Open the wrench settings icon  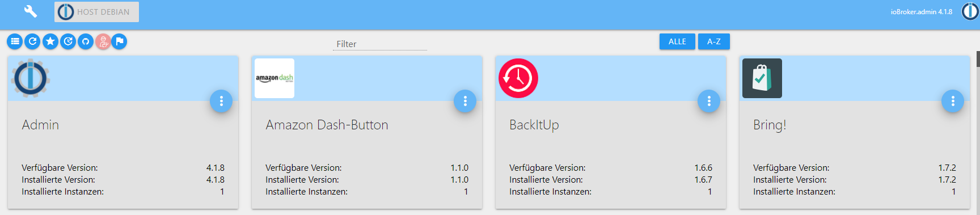pyautogui.click(x=31, y=11)
